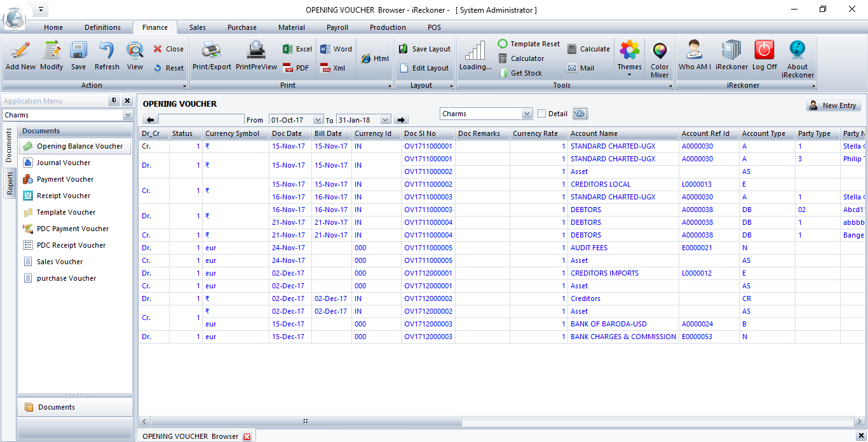Click the Save floppy disk icon
868x442 pixels.
(78, 51)
